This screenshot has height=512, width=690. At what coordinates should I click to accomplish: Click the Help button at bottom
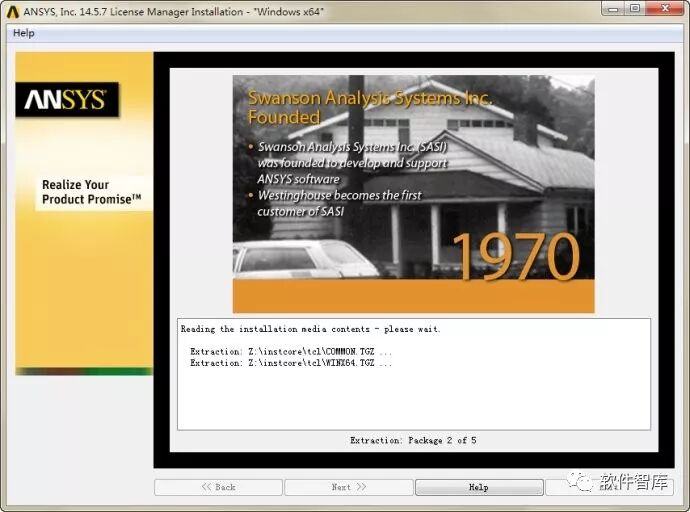[479, 487]
